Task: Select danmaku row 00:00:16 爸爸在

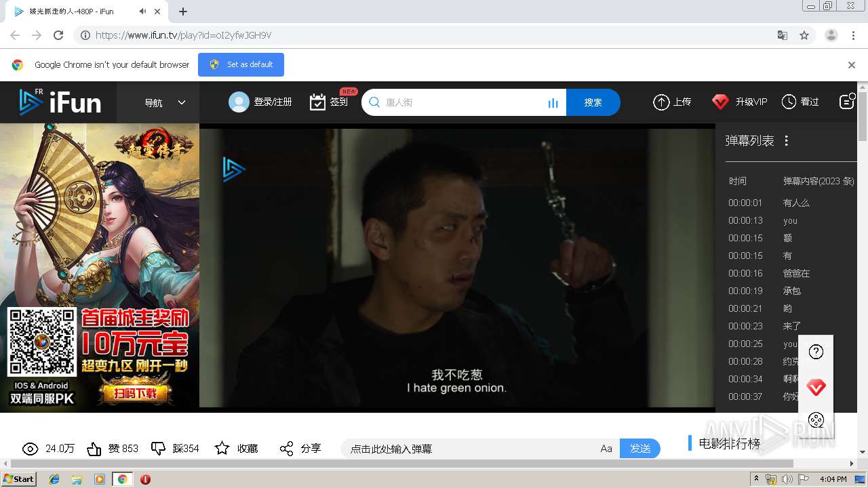Action: 790,273
